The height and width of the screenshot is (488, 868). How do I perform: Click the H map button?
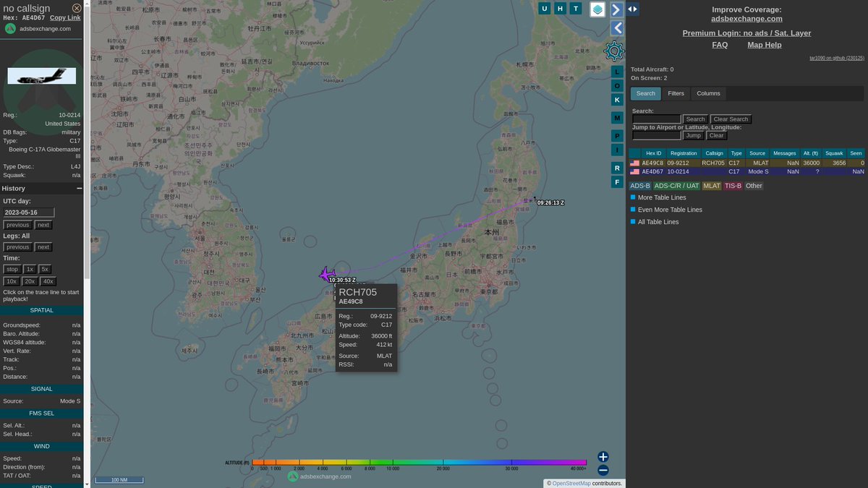pyautogui.click(x=561, y=9)
